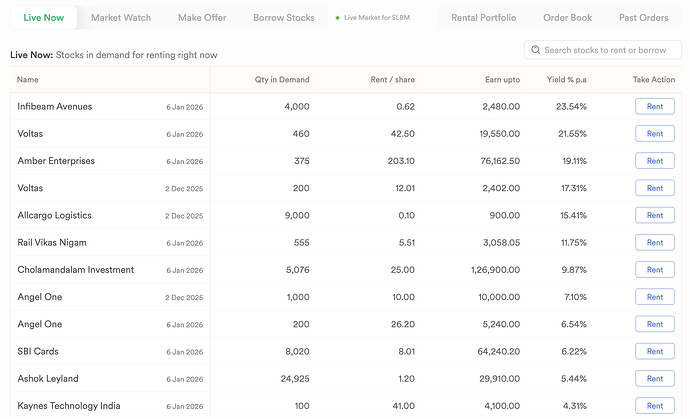The width and height of the screenshot is (690, 419).
Task: Open the Make Offer tab
Action: coord(202,18)
